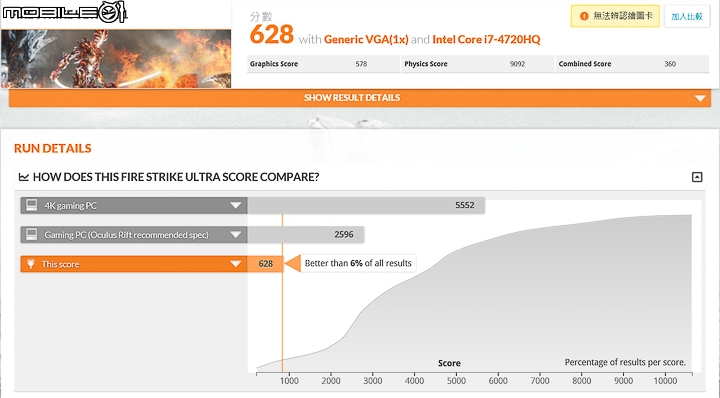The image size is (720, 398).
Task: Expand SHOW RESULT DETAILS bar
Action: (x=360, y=98)
